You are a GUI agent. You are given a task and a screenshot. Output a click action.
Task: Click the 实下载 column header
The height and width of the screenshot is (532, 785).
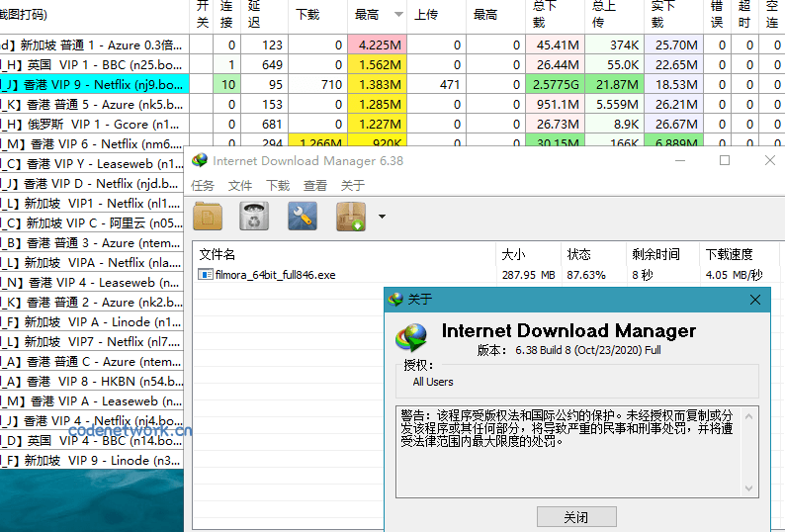(673, 15)
